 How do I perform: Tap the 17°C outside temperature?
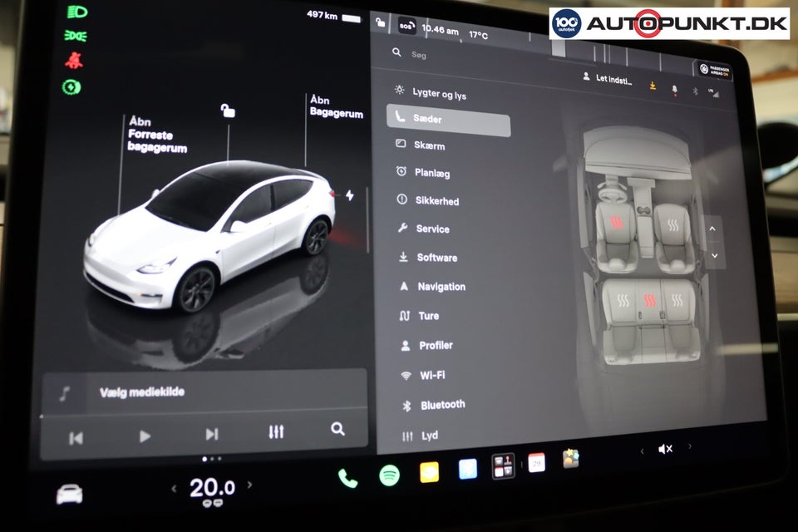point(479,35)
